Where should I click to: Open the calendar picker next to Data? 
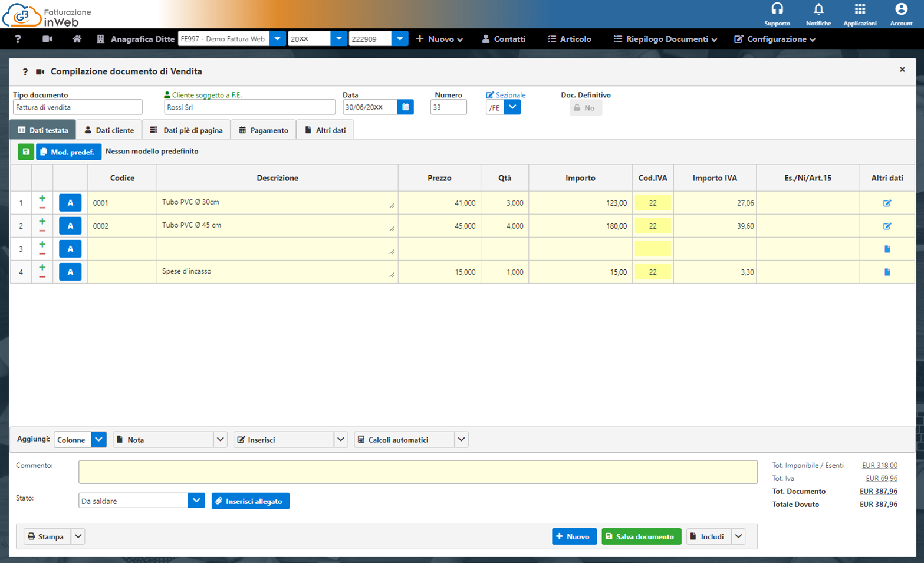click(406, 107)
